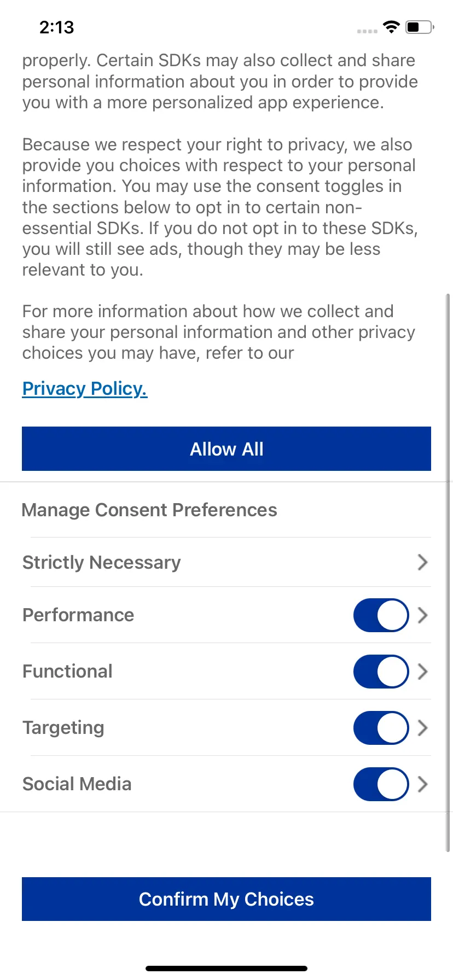Tap the cellular signal dots icon

pos(367,31)
